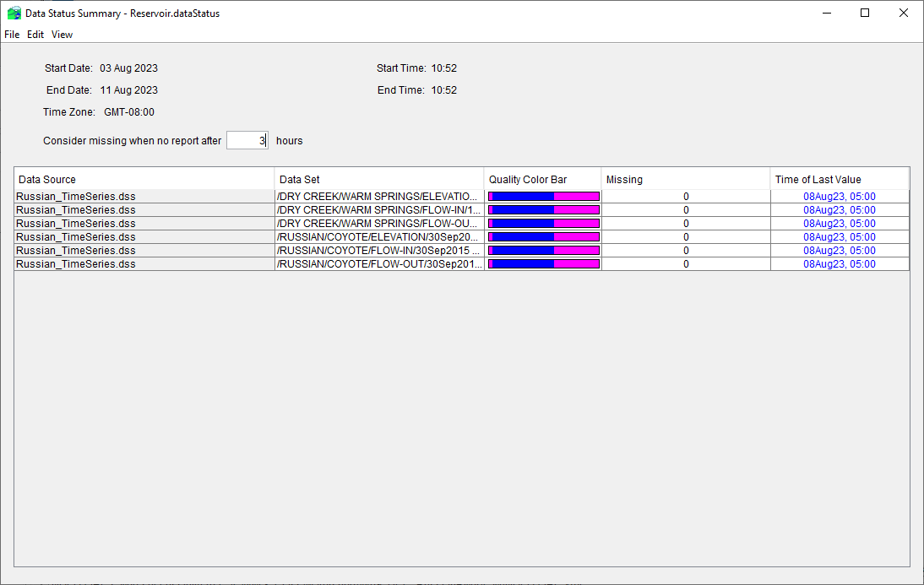Click quality color bar for COYOTE ELEVATION

[541, 236]
